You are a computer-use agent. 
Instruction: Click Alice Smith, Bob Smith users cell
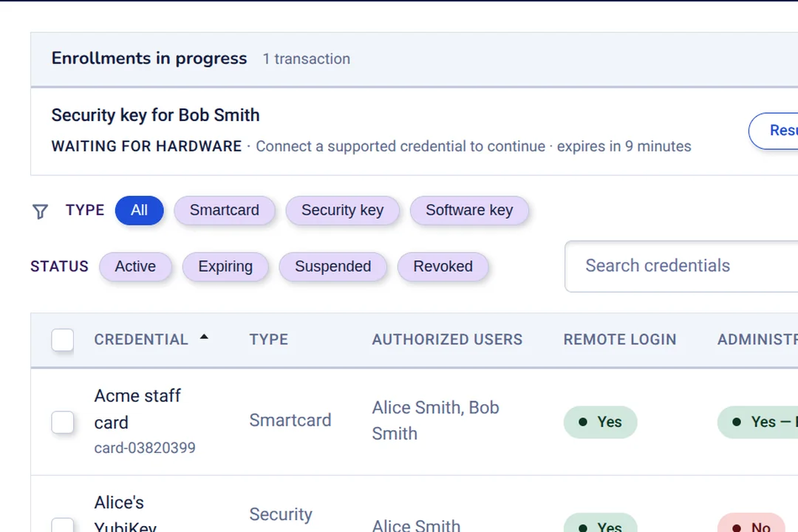tap(436, 420)
